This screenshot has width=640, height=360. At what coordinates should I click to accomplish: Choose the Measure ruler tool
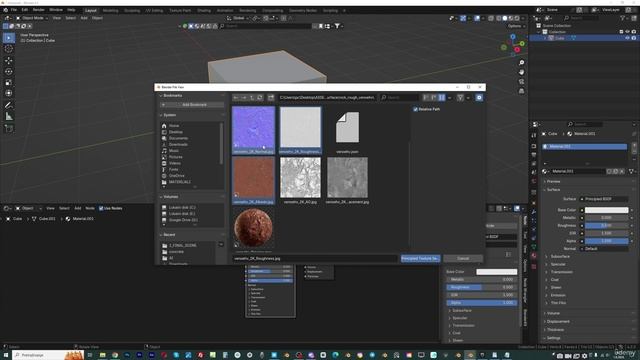pyautogui.click(x=9, y=117)
